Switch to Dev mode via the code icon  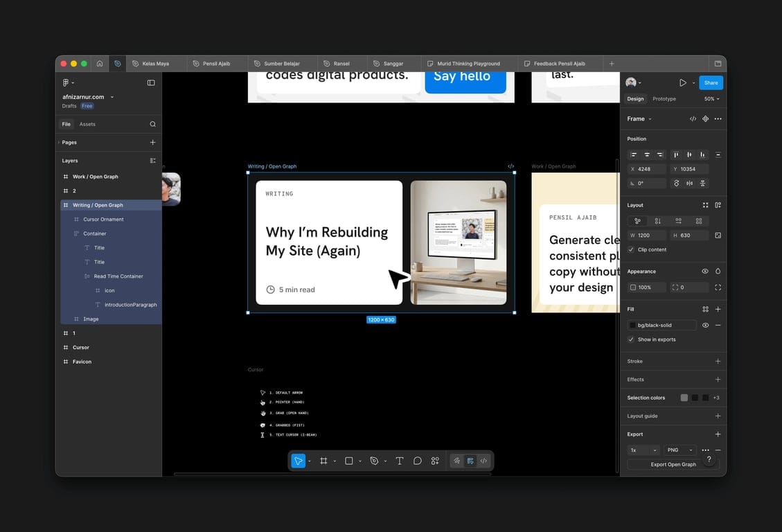tap(483, 461)
